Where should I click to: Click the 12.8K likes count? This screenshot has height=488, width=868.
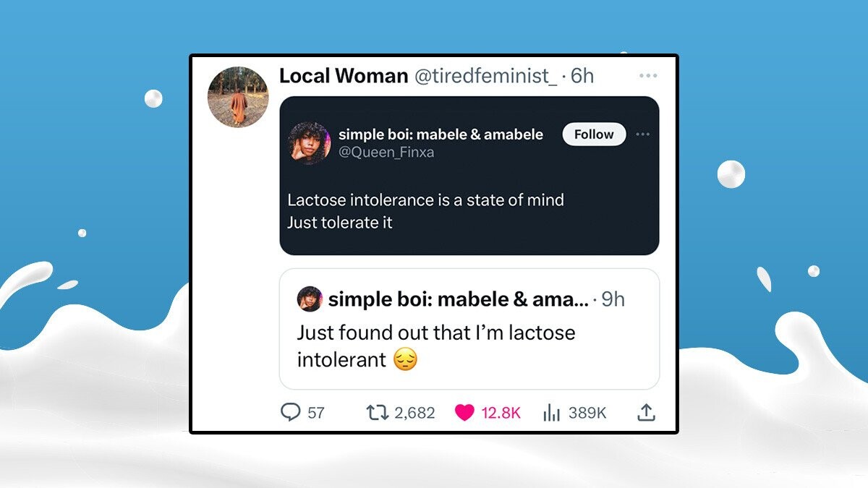pos(501,413)
